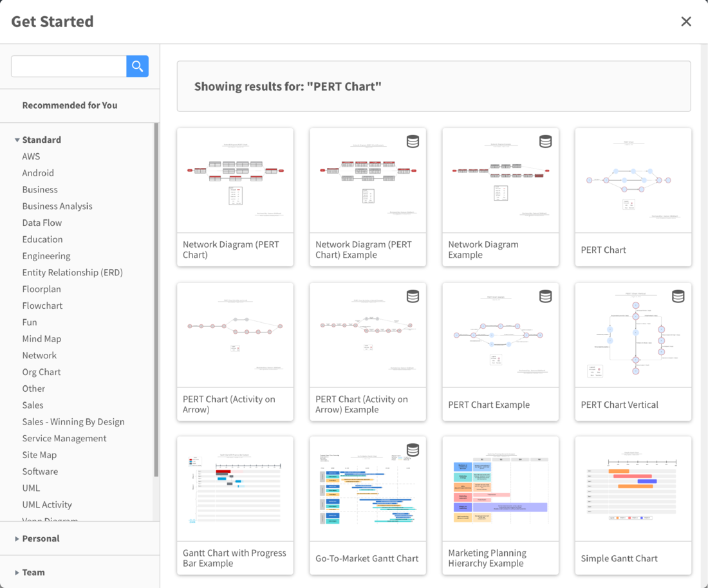This screenshot has height=588, width=708.
Task: Expand the Personal section
Action: pyautogui.click(x=40, y=538)
